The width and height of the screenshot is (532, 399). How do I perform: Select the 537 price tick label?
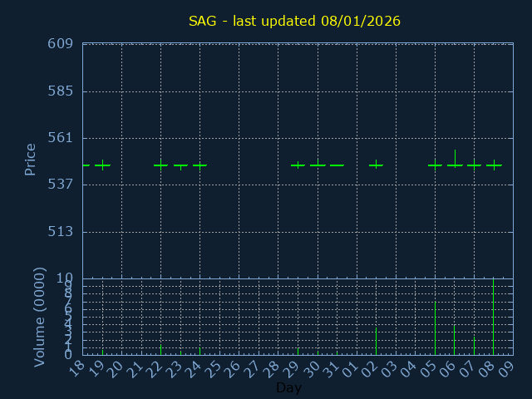click(x=61, y=185)
